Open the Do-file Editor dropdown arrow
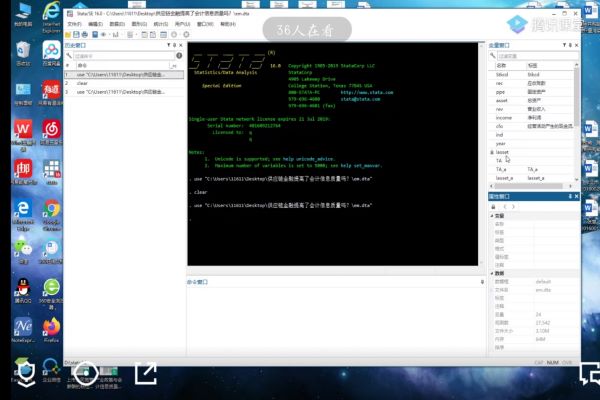This screenshot has height=400, width=600. [x=134, y=35]
